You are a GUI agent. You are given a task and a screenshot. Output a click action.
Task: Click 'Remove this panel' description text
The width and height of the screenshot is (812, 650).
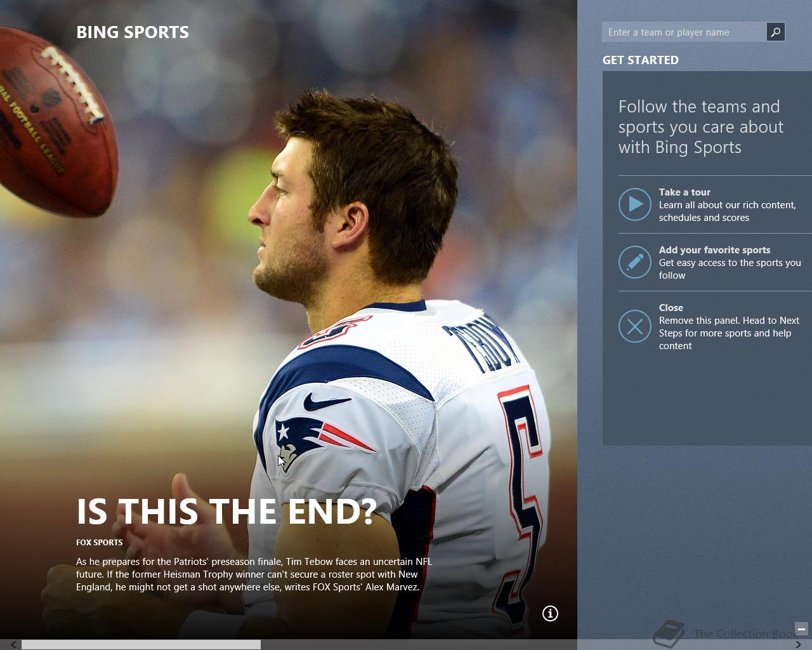tap(729, 333)
